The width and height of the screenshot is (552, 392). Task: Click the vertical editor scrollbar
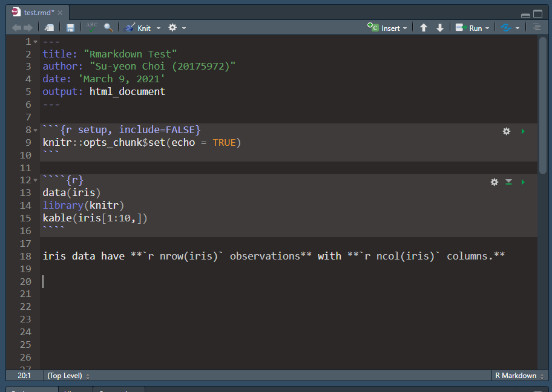[x=542, y=105]
